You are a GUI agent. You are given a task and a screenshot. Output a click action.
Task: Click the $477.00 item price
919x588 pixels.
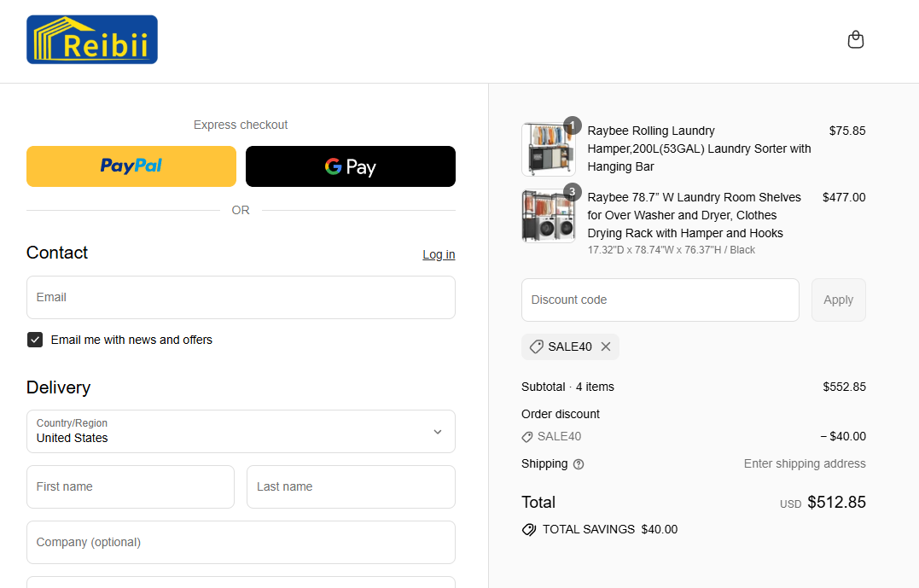click(844, 197)
